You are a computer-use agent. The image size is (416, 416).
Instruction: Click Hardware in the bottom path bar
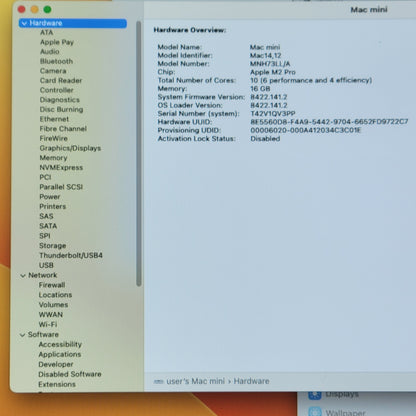[251, 381]
